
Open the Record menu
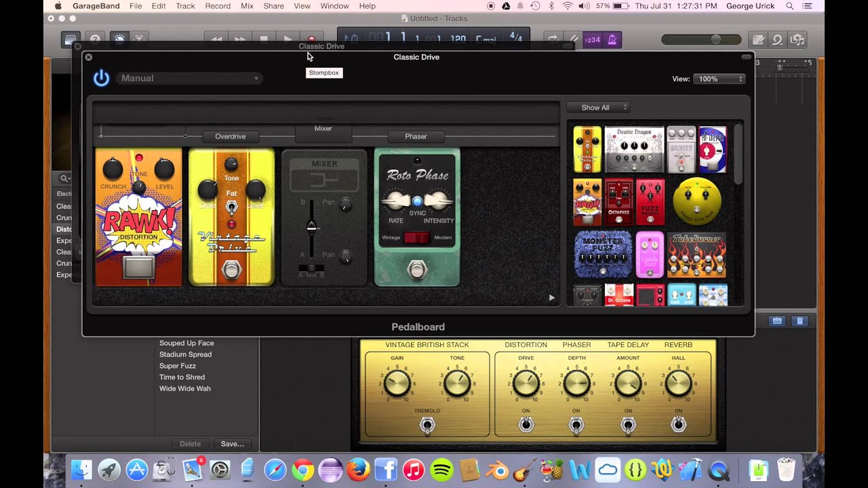[218, 6]
